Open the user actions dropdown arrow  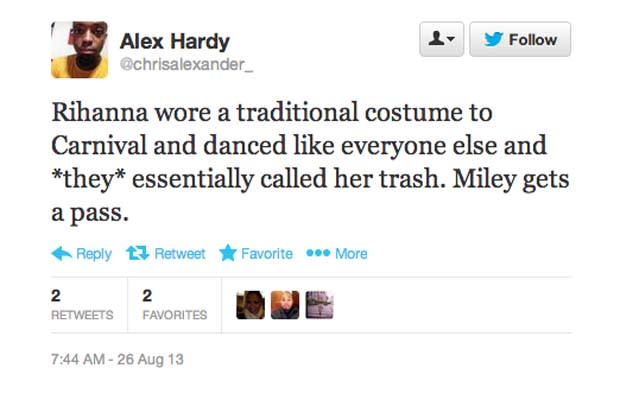coord(451,39)
